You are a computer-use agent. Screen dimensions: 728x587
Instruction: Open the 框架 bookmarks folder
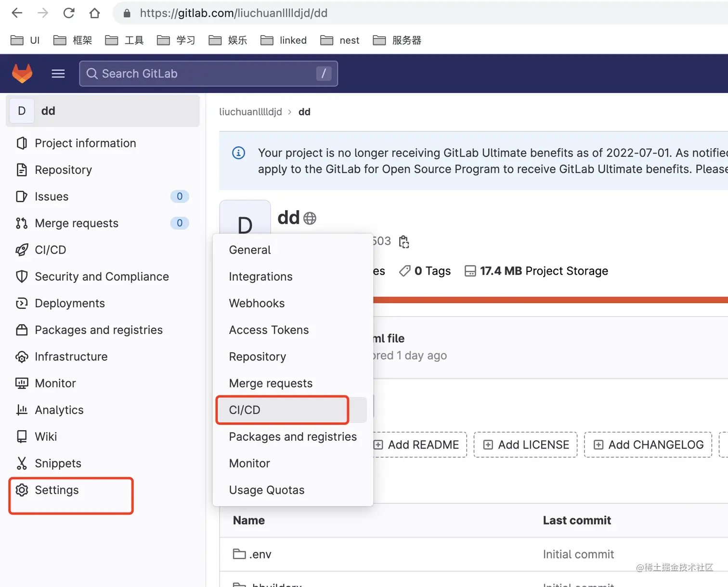73,40
